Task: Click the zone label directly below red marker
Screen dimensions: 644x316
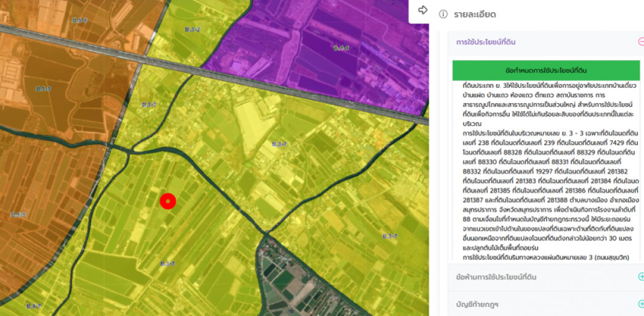Action: 167,264
